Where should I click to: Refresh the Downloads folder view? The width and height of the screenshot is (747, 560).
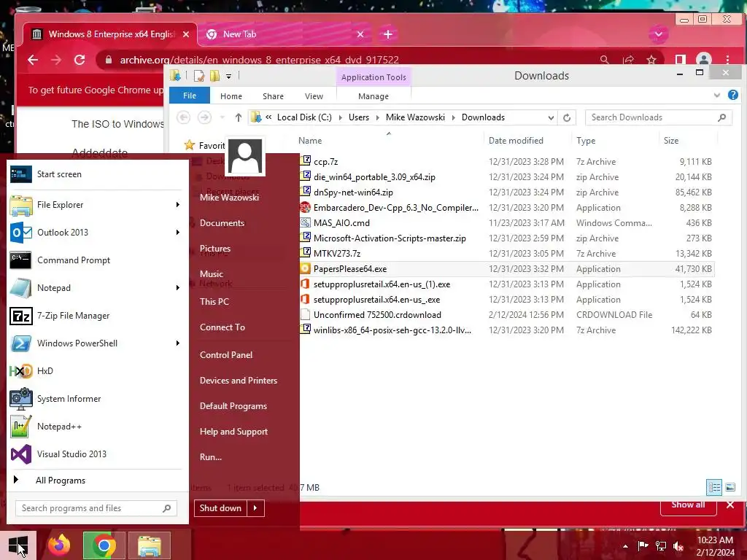[x=566, y=117]
